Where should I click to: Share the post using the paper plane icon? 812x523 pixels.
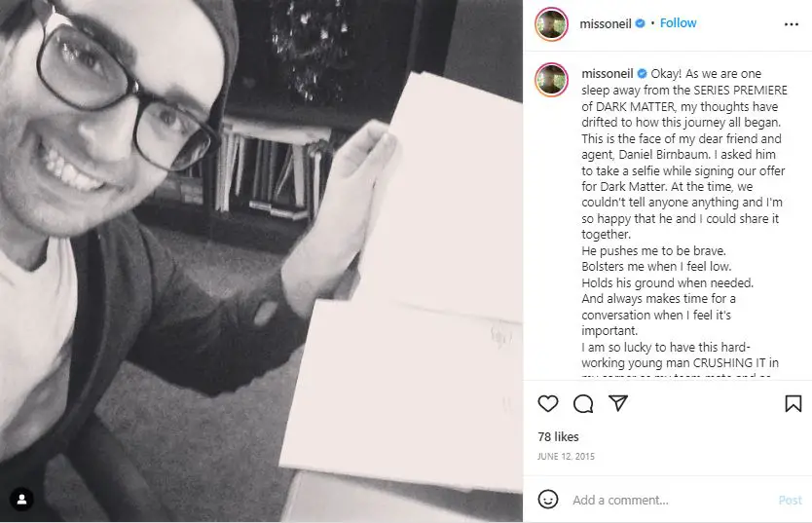pos(618,403)
